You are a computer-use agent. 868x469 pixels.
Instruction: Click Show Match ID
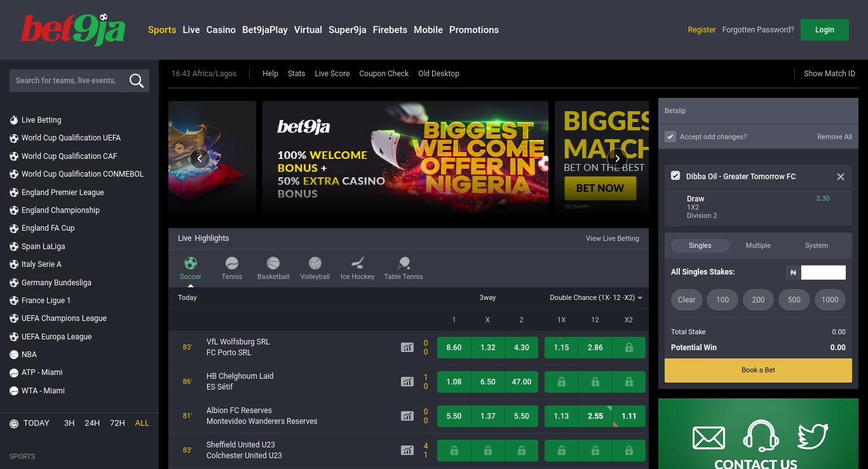(829, 74)
